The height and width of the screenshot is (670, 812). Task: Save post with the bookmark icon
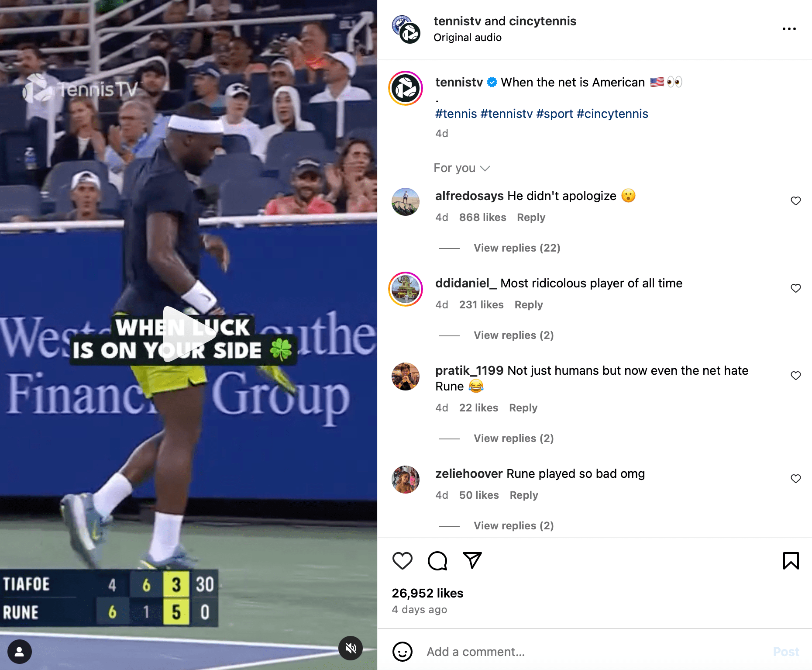pos(791,561)
